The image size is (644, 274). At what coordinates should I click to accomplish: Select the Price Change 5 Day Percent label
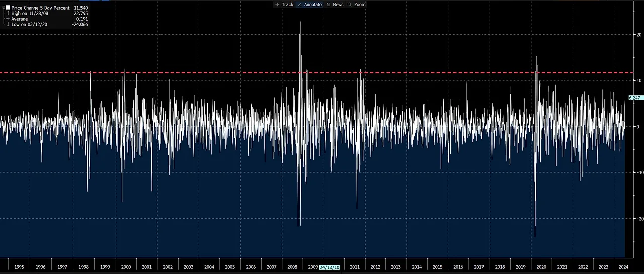[40, 8]
